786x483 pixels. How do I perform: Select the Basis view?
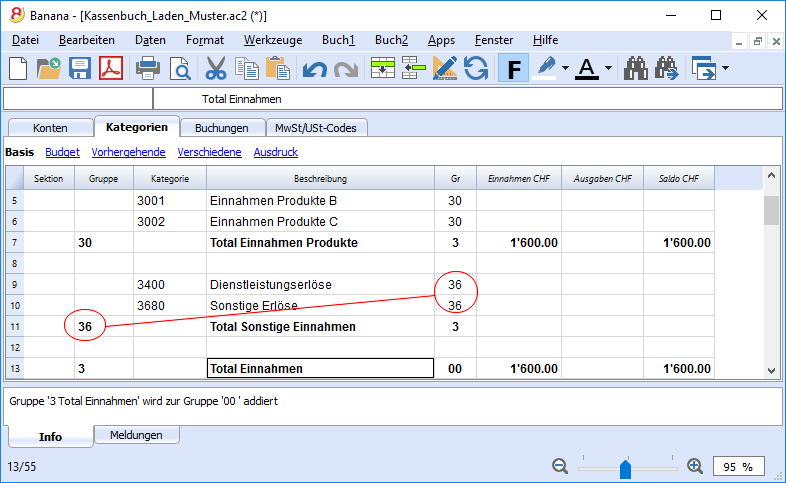(20, 152)
